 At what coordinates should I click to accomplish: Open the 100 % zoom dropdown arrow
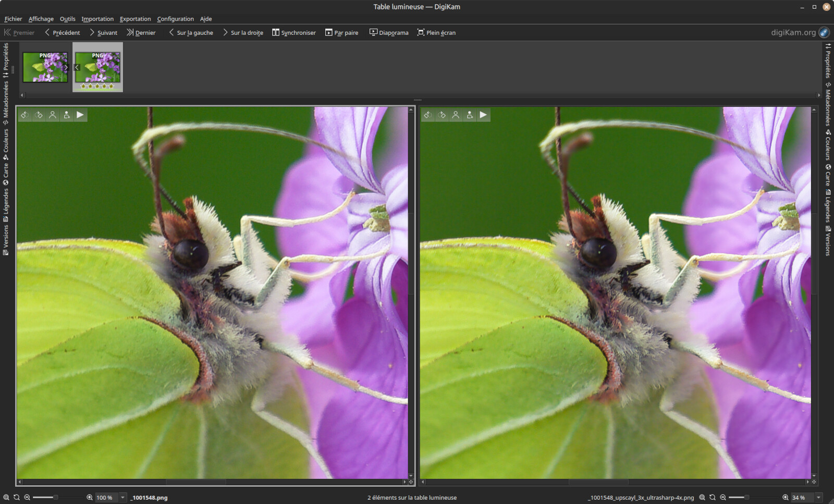122,497
